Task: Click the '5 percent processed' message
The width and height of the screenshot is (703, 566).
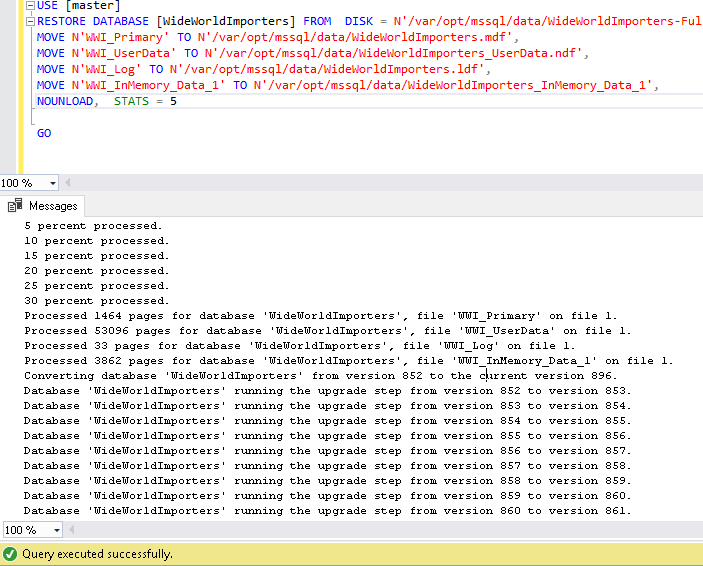Action: pos(93,226)
